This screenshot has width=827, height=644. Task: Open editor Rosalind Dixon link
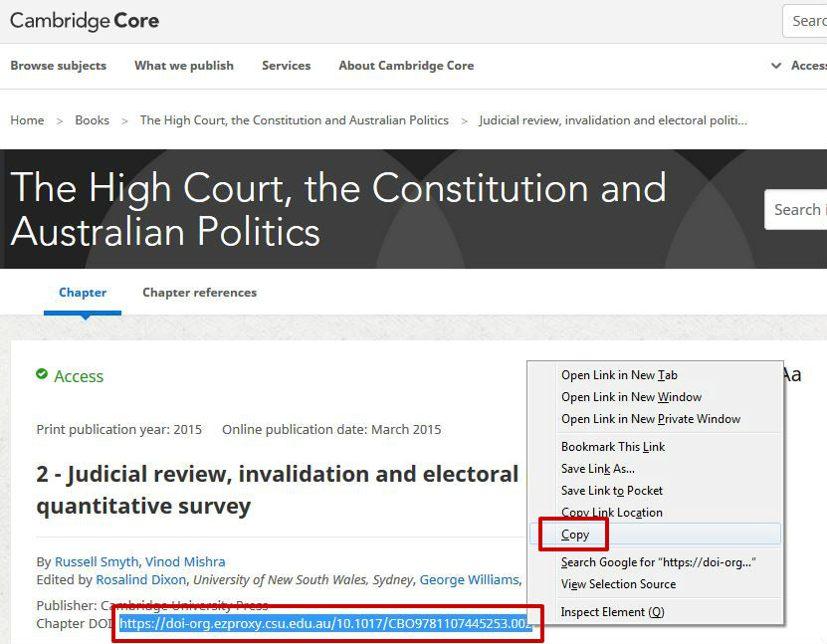[141, 579]
